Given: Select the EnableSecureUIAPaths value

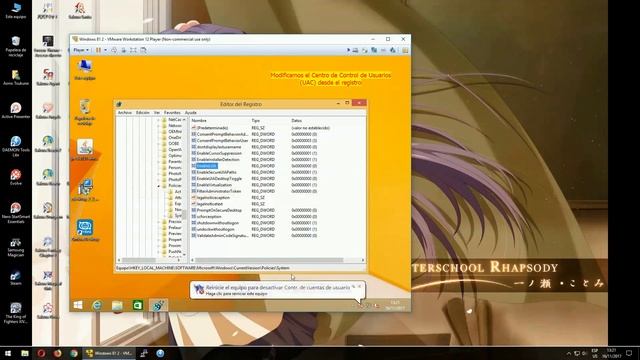Looking at the screenshot, I should (216, 172).
